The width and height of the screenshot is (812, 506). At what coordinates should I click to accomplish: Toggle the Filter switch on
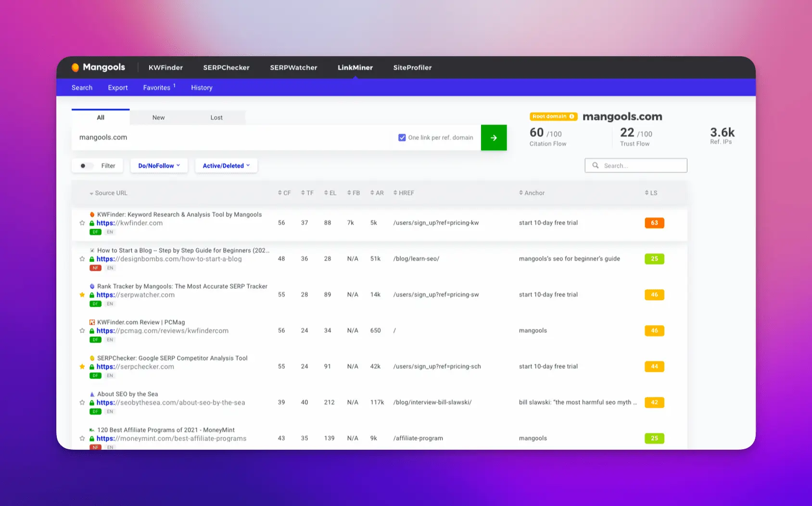pos(85,165)
